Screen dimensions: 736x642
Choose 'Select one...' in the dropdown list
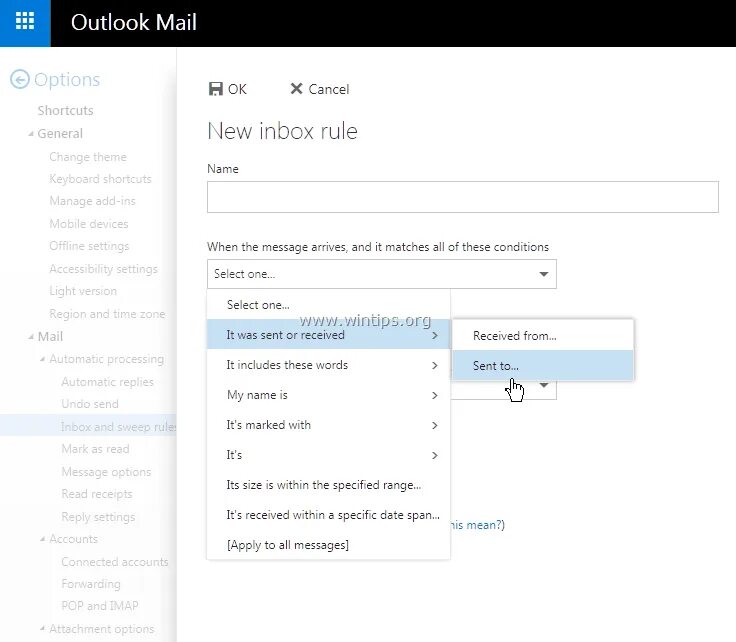(x=328, y=305)
